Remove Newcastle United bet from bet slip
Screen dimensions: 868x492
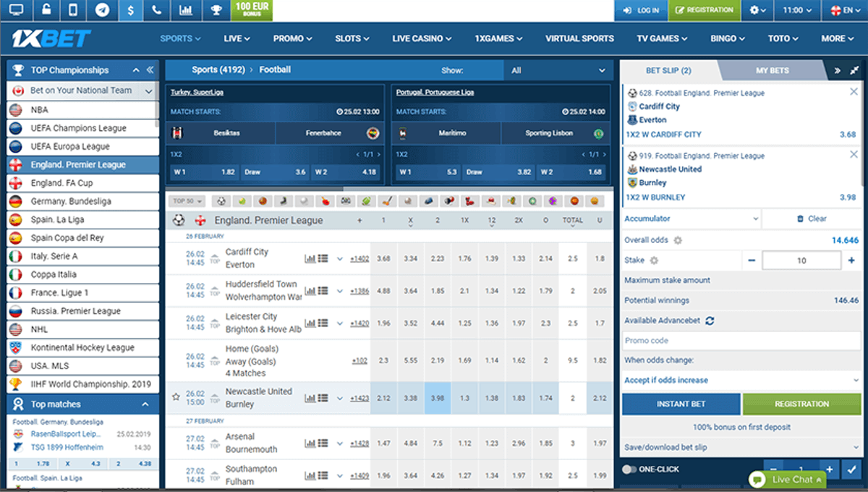pos(854,154)
